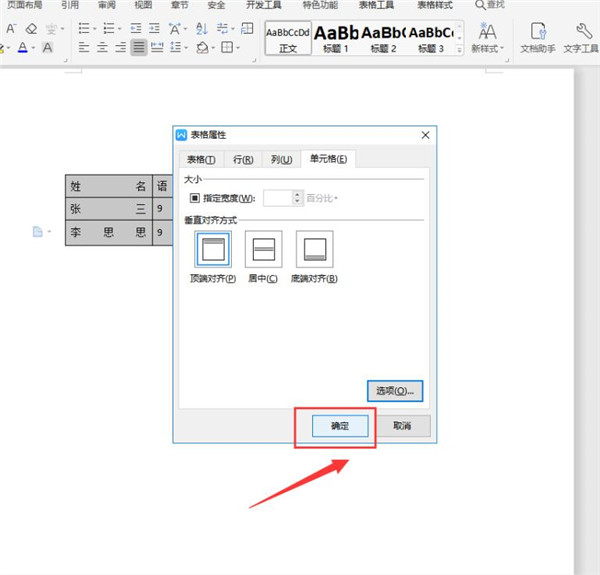
Task: Expand the styles gallery more button
Action: [459, 50]
